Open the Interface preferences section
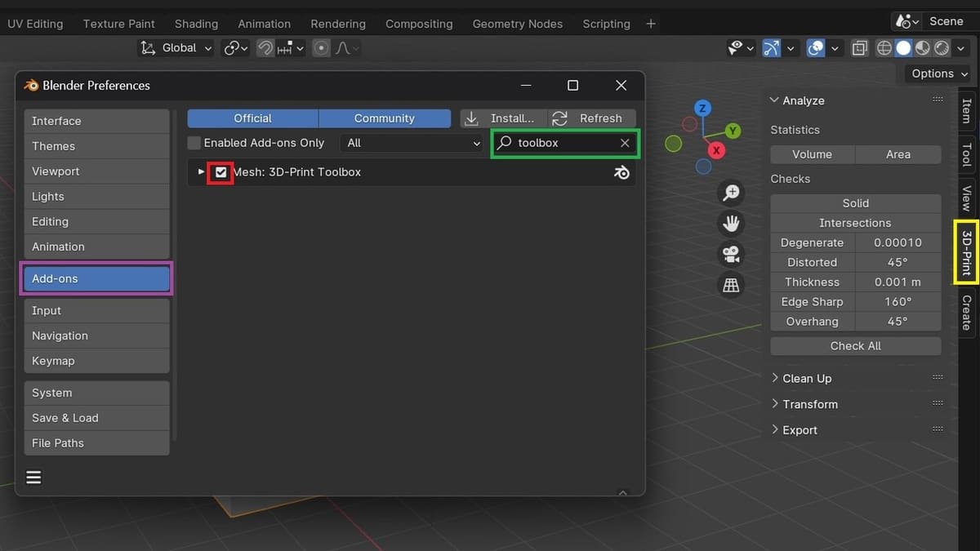The image size is (980, 551). click(96, 121)
